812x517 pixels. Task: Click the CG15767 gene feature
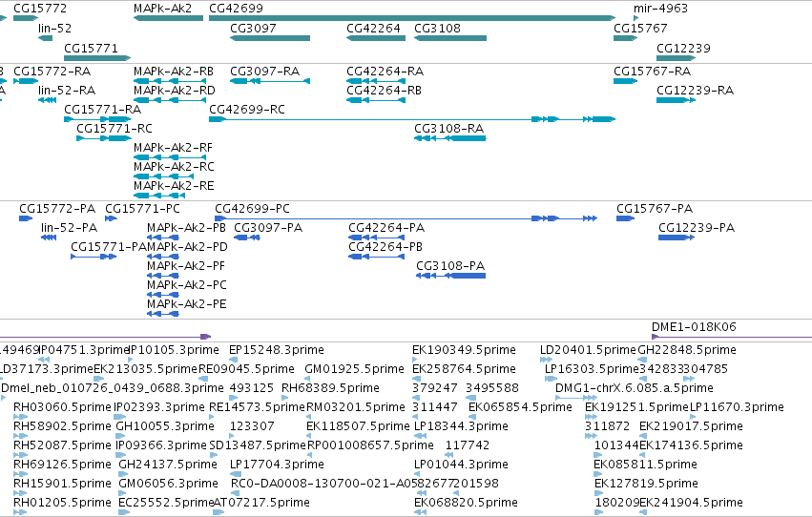[626, 38]
